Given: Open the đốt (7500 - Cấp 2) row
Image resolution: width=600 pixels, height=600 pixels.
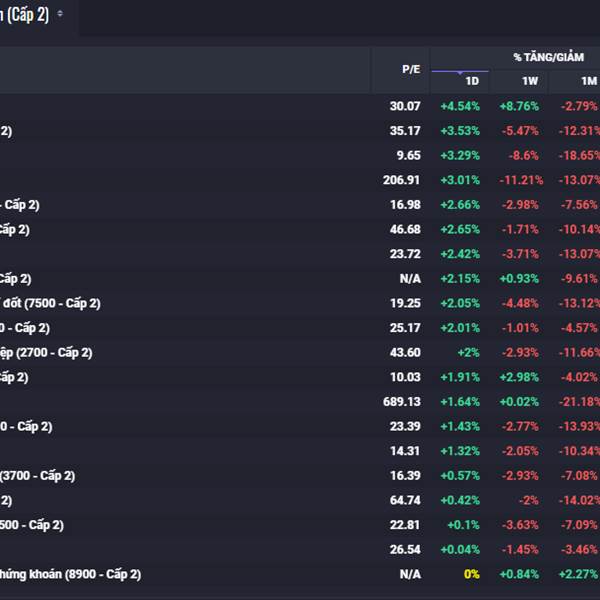Looking at the screenshot, I should [x=52, y=303].
